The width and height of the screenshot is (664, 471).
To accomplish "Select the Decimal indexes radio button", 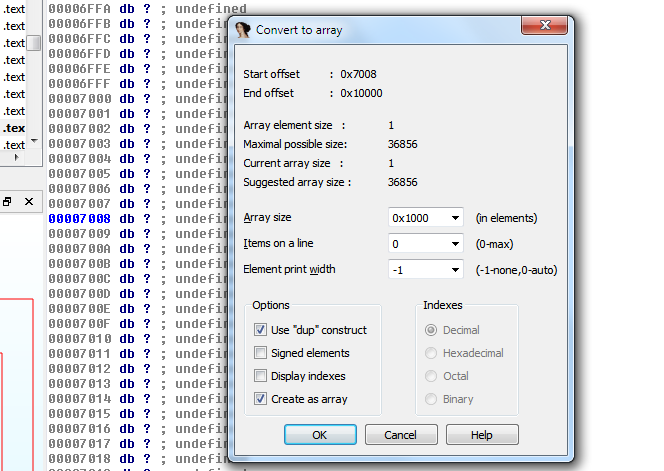I will tap(431, 330).
